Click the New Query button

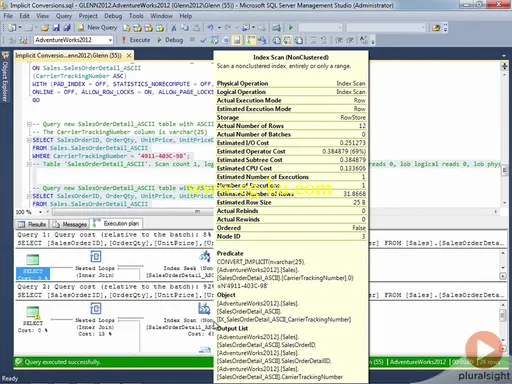[97, 28]
